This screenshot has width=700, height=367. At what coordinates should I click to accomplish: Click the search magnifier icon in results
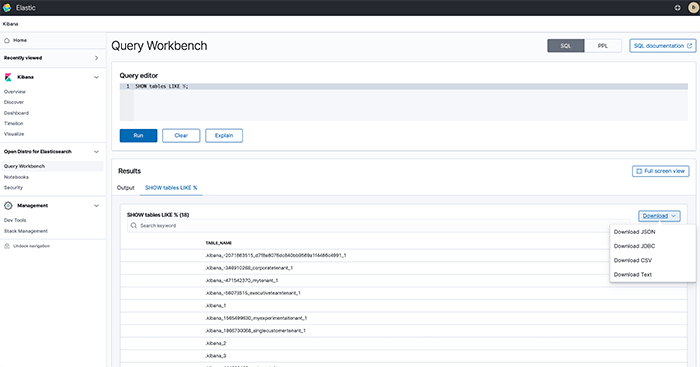[x=133, y=225]
